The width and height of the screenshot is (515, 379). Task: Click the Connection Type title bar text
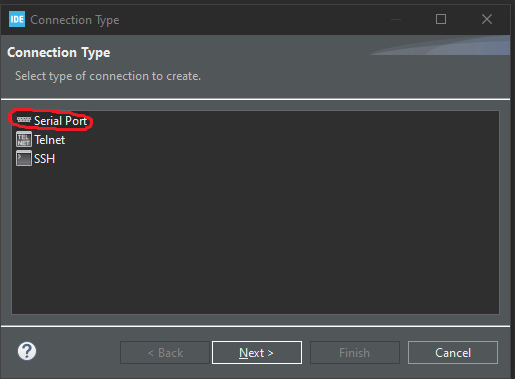[x=75, y=20]
